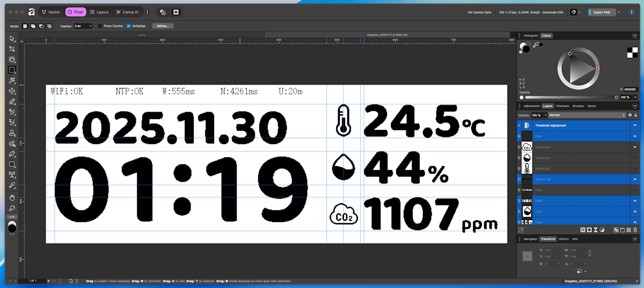Open the studio more-options dots
This screenshot has width=644, height=288.
(147, 12)
